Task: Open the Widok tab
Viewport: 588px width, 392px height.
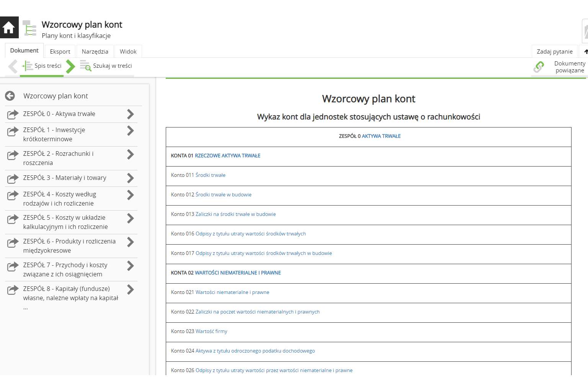Action: click(128, 52)
